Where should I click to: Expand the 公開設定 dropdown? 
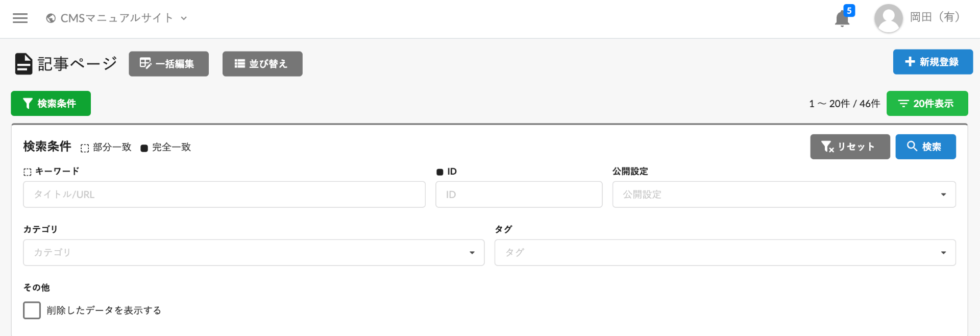784,195
